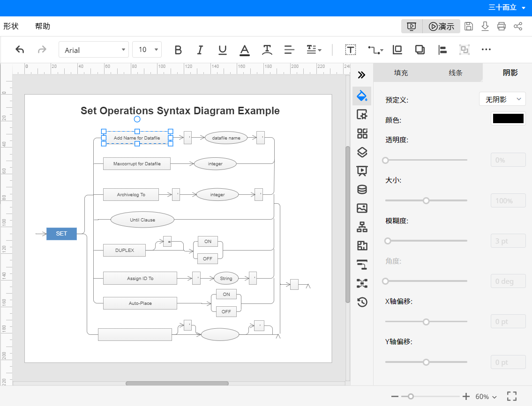Select the Text box tool
The width and height of the screenshot is (532, 406).
click(x=351, y=50)
